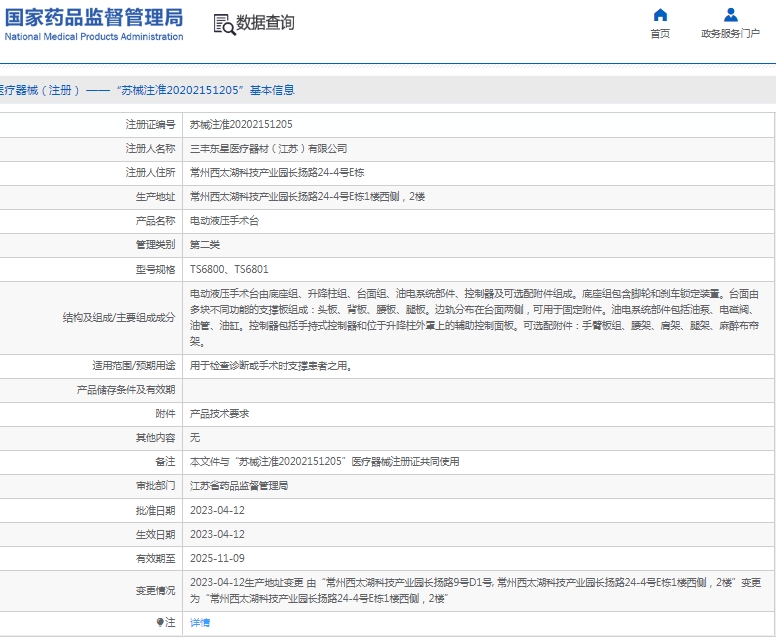Screen dimensions: 776x640
Task: Click the 首页 home icon
Action: coord(660,15)
